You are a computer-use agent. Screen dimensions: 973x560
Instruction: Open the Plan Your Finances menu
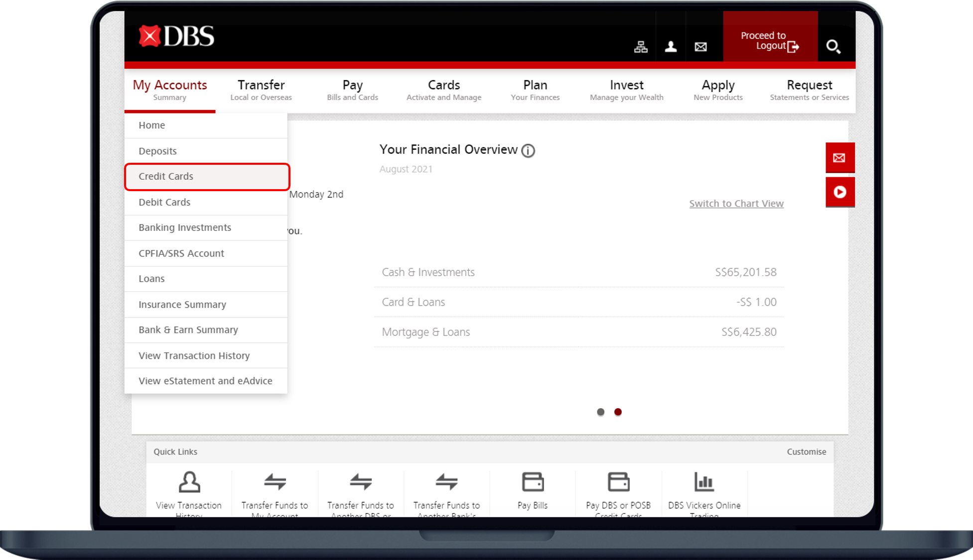click(x=535, y=90)
